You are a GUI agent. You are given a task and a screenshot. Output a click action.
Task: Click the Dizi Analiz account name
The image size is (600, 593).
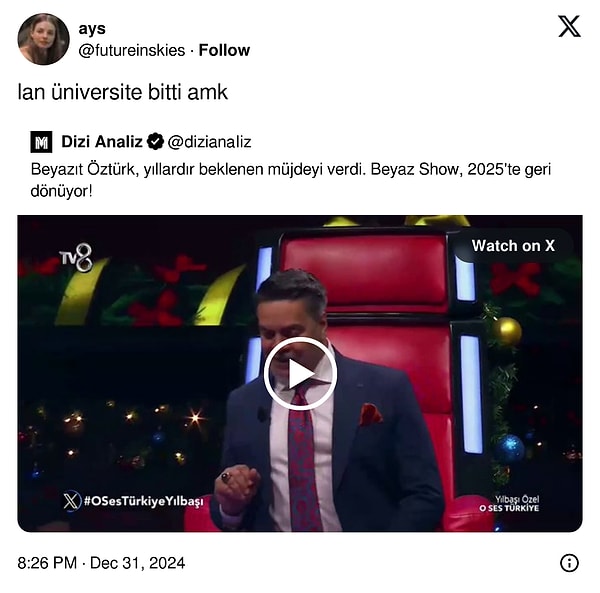[x=102, y=142]
